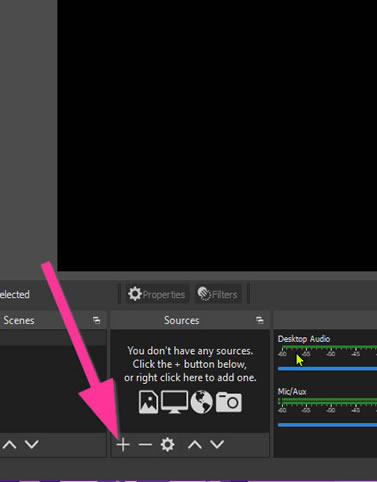This screenshot has height=482, width=377.
Task: Click the Properties button
Action: point(157,294)
